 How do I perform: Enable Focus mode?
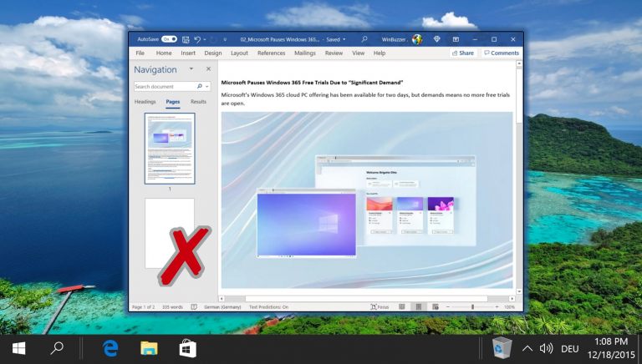click(x=380, y=307)
